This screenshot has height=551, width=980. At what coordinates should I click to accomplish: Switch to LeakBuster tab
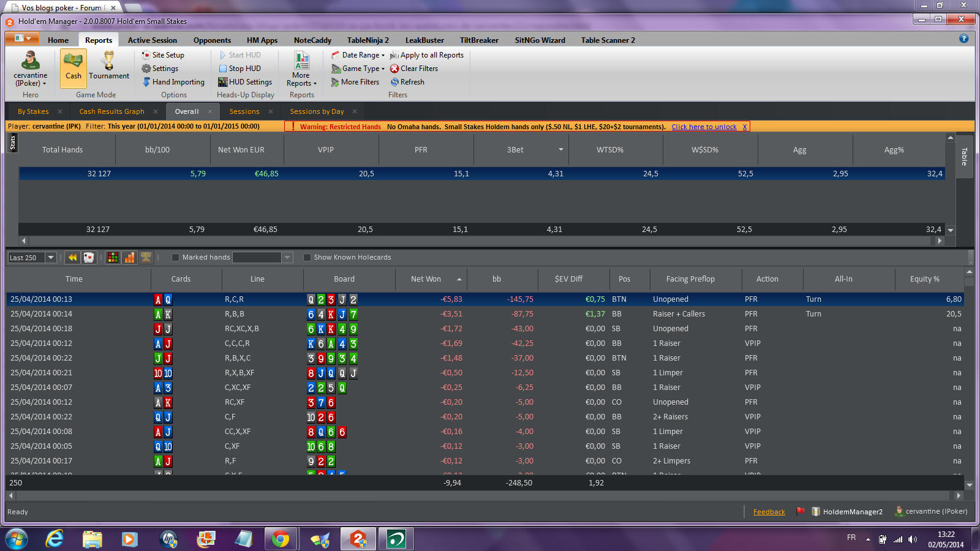[x=424, y=40]
